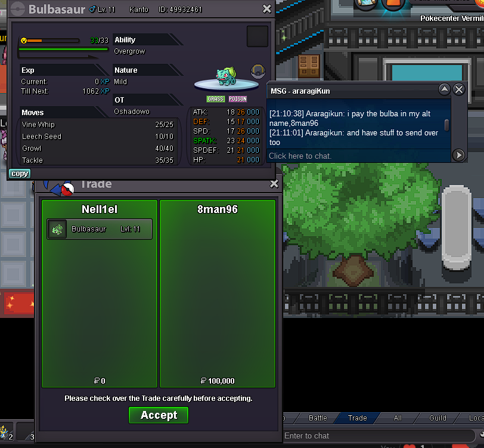Click the male gender symbol

[92, 10]
